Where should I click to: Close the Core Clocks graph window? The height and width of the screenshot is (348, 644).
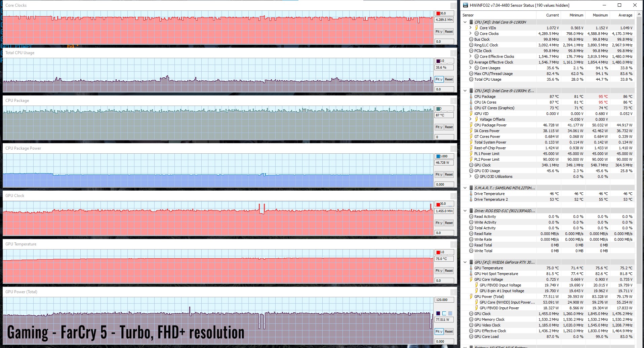pos(453,5)
